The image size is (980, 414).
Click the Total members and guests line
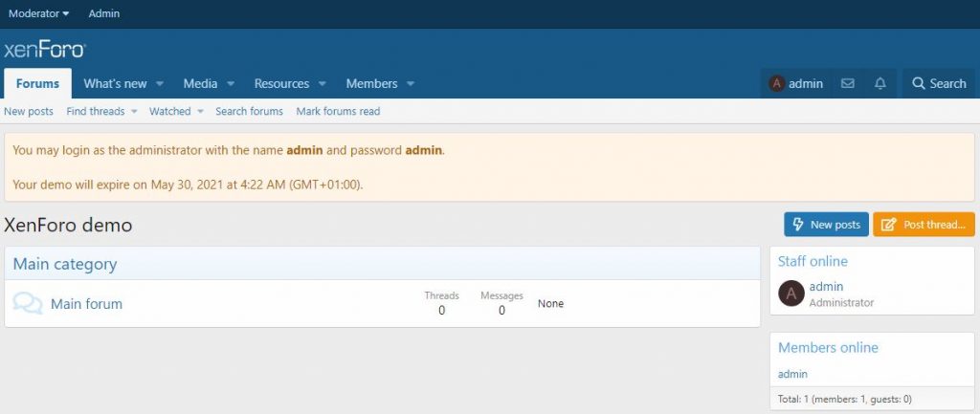pos(844,399)
